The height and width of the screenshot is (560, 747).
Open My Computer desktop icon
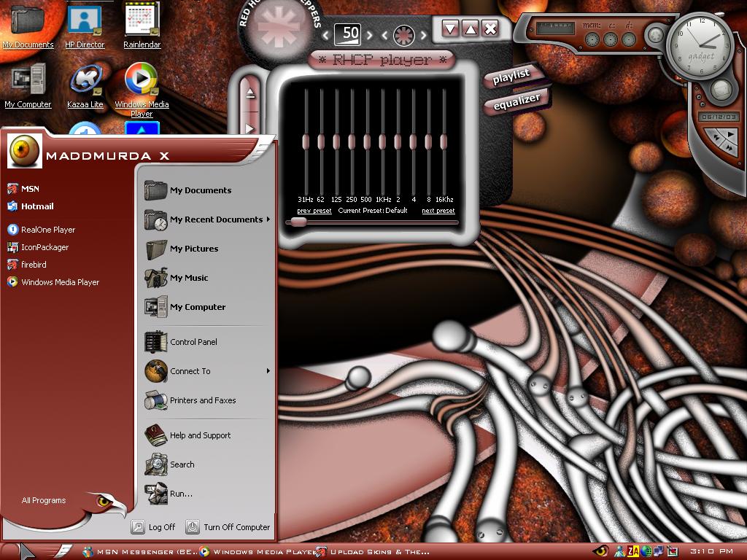[28, 86]
